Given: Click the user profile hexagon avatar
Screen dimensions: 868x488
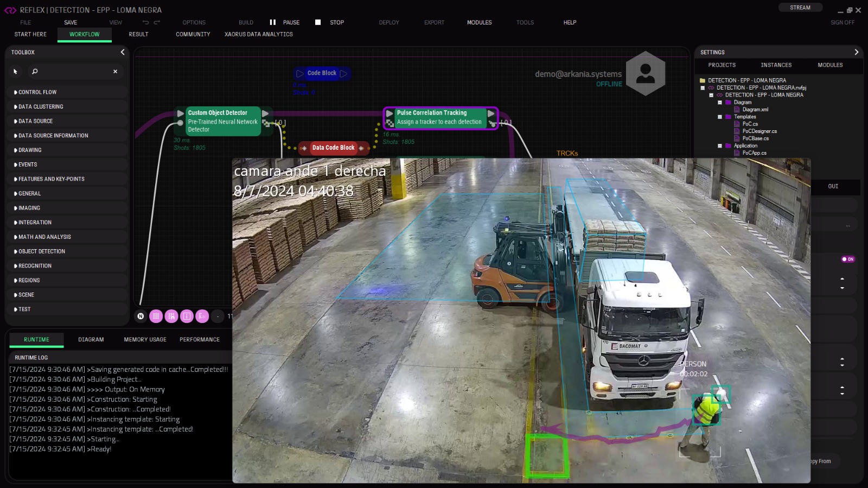Looking at the screenshot, I should tap(645, 73).
